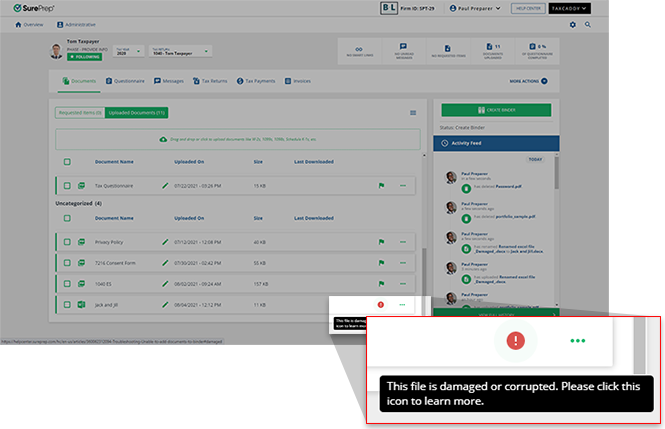This screenshot has width=665, height=429.
Task: Click the More Actions plus icon
Action: click(544, 81)
